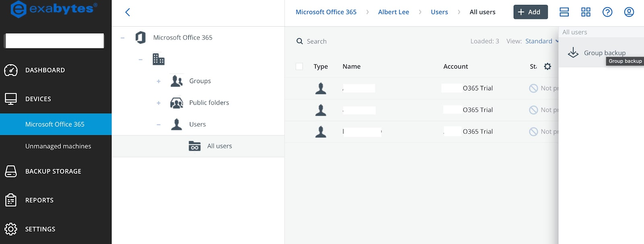Screen dimensions: 644x244
Task: Collapse the Microsoft Office 365 tree node
Action: click(122, 38)
